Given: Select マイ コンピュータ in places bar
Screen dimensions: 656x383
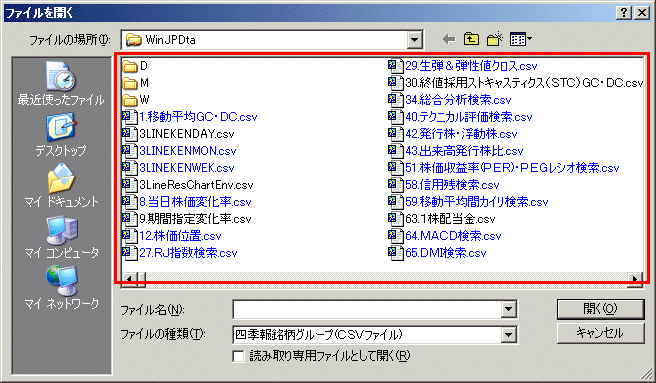Looking at the screenshot, I should tap(61, 236).
